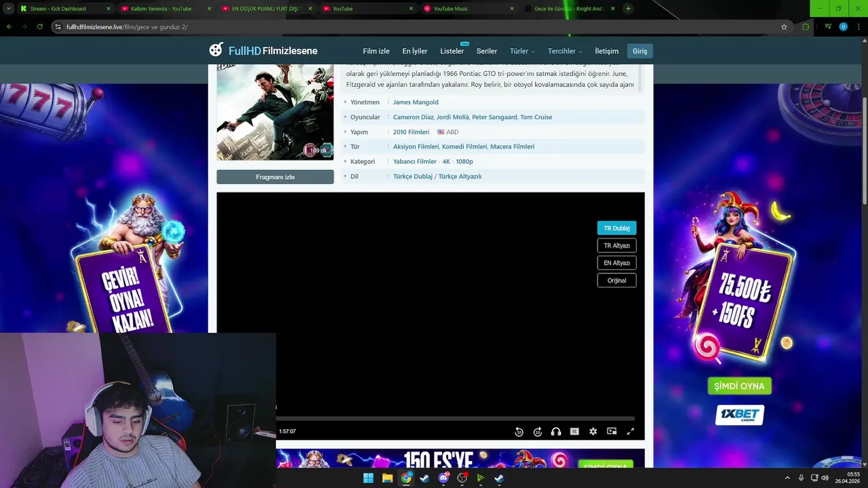Screen dimensions: 868x488
Task: Open the headphones audio track menu
Action: point(556,432)
